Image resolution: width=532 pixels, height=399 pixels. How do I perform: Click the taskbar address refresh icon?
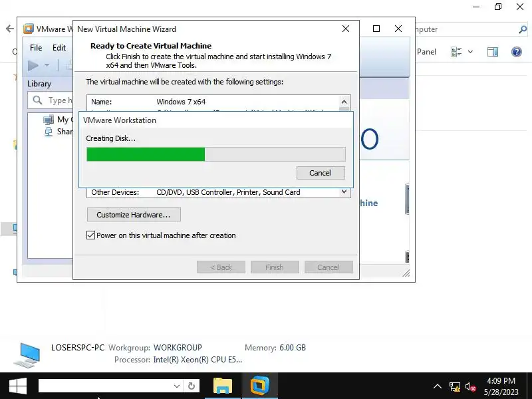(192, 386)
